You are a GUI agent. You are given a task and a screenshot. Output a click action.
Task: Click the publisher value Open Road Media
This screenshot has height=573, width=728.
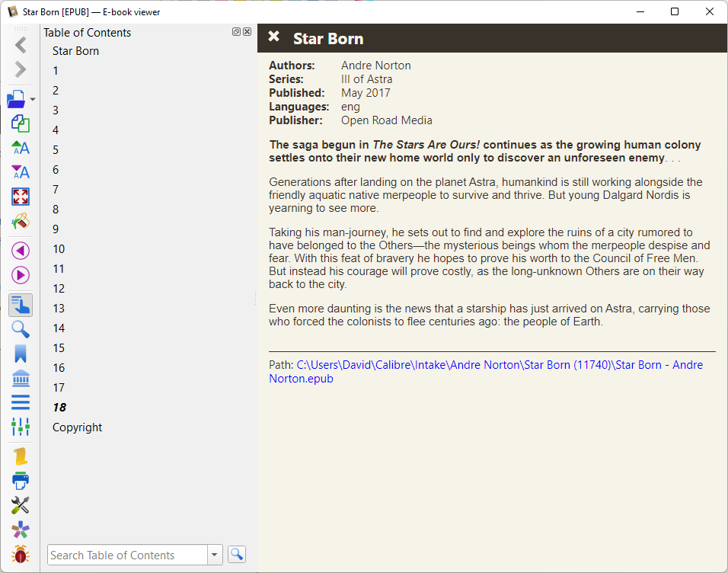[387, 120]
